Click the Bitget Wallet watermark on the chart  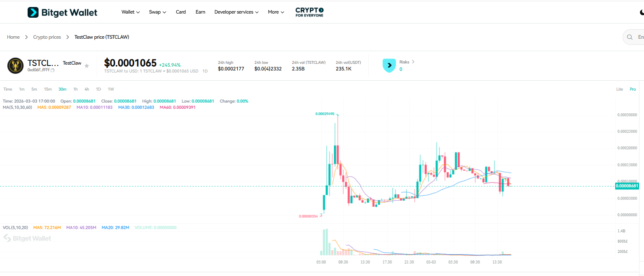point(27,238)
